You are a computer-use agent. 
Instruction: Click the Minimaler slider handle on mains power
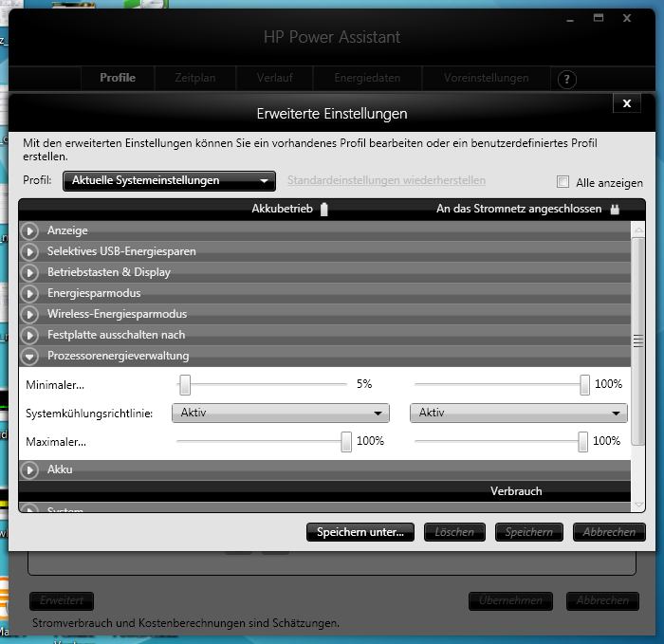pos(584,385)
